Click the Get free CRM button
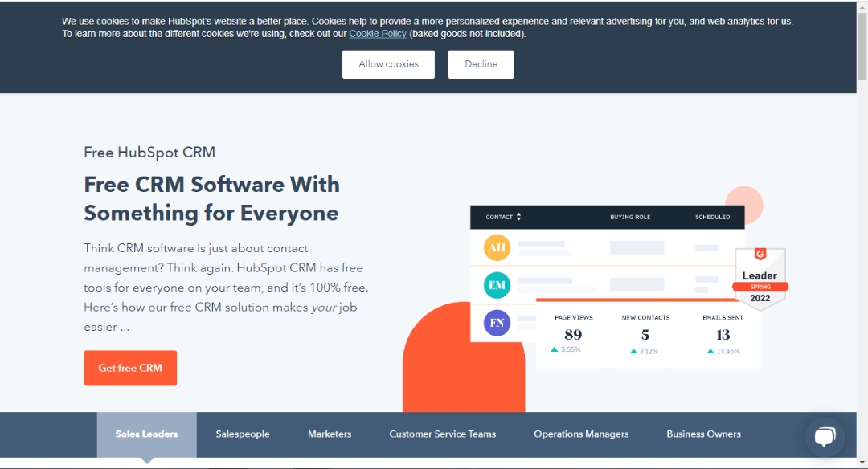Viewport: 868px width, 469px height. coord(130,368)
